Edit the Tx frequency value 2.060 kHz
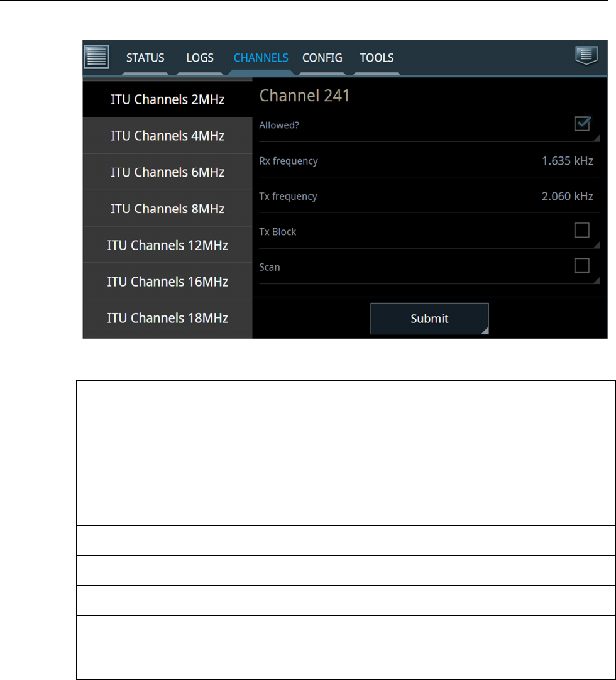This screenshot has width=616, height=680. (568, 197)
